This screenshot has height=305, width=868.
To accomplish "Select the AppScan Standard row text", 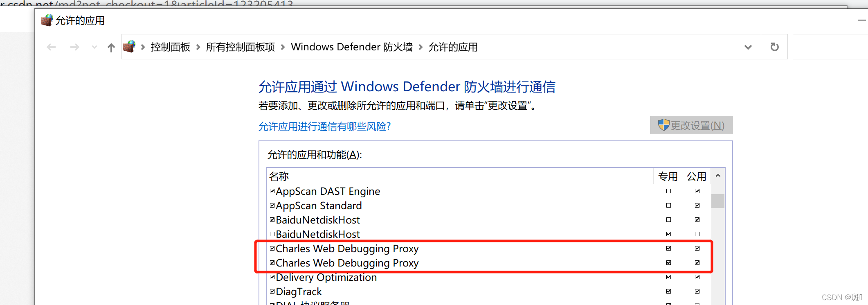I will (x=319, y=206).
